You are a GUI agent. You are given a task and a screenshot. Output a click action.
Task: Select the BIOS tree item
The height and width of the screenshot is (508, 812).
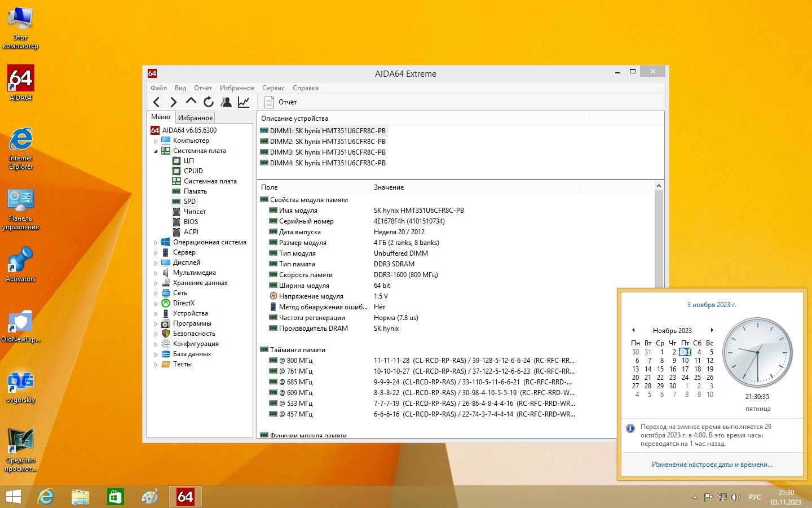point(191,222)
